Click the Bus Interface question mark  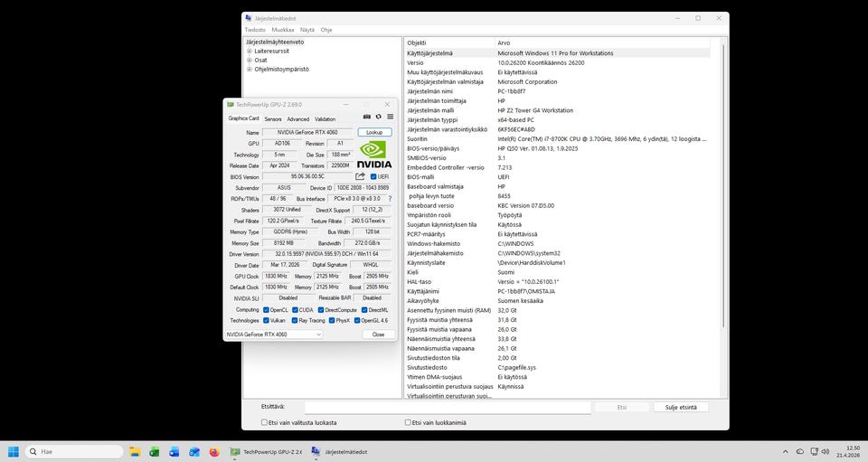click(390, 199)
